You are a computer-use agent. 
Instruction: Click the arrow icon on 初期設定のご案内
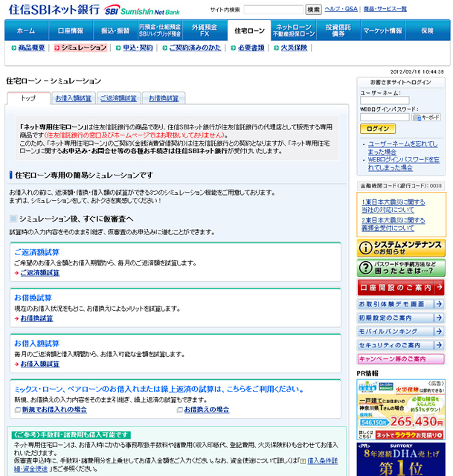(x=439, y=318)
